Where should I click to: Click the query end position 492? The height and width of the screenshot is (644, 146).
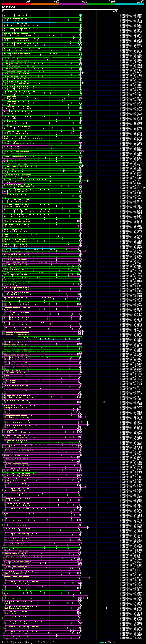[115, 11]
